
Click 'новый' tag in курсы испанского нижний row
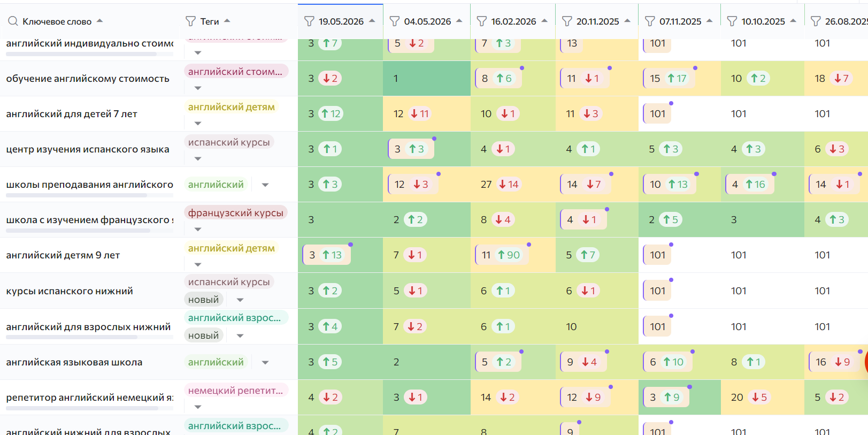[204, 300]
